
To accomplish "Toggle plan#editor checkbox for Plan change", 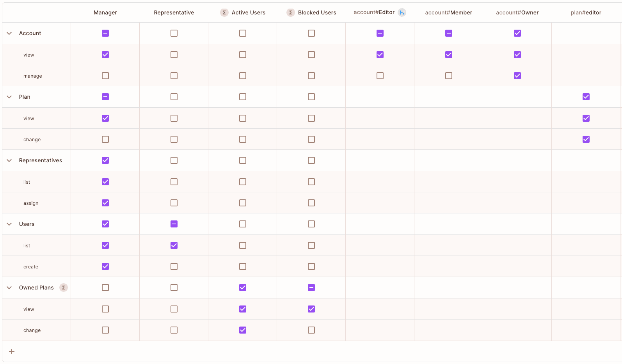I will tap(586, 139).
